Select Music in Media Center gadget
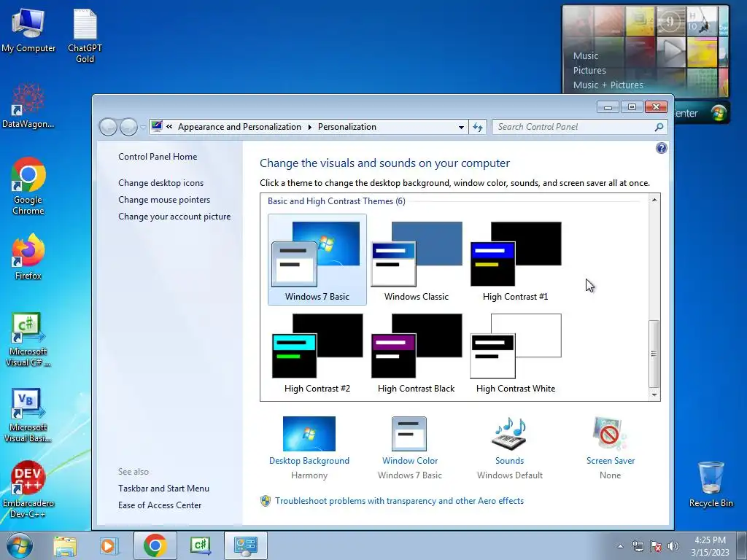The width and height of the screenshot is (747, 560). (586, 55)
